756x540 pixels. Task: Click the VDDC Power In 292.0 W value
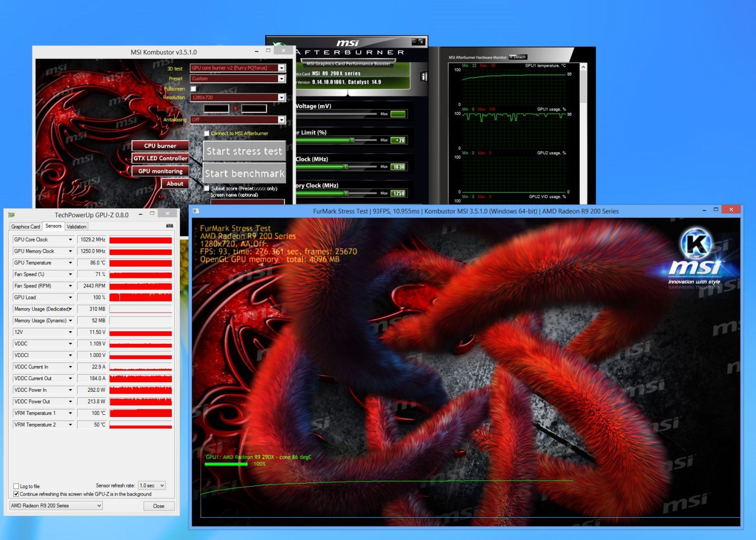point(92,390)
